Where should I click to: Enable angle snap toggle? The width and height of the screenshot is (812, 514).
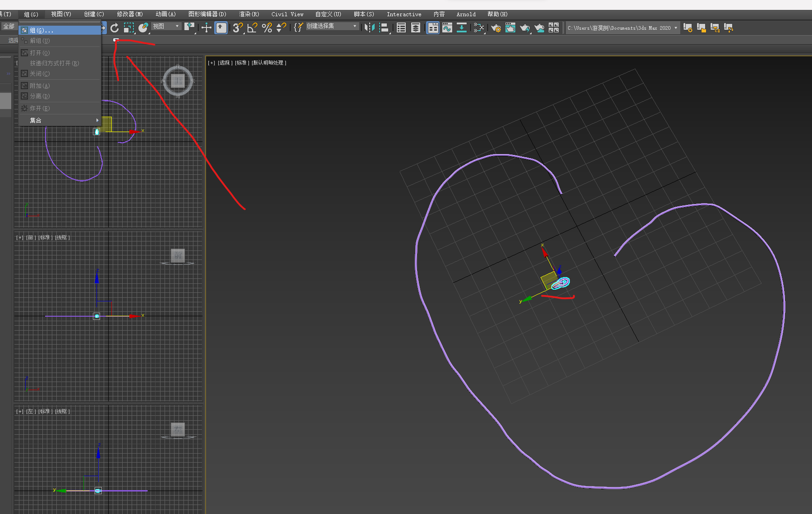pyautogui.click(x=252, y=28)
